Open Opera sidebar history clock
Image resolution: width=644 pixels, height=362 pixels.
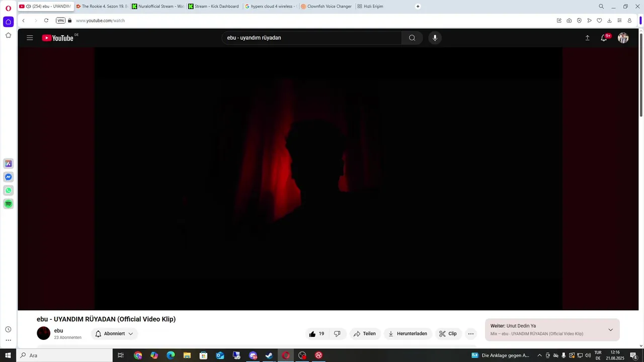(8, 329)
